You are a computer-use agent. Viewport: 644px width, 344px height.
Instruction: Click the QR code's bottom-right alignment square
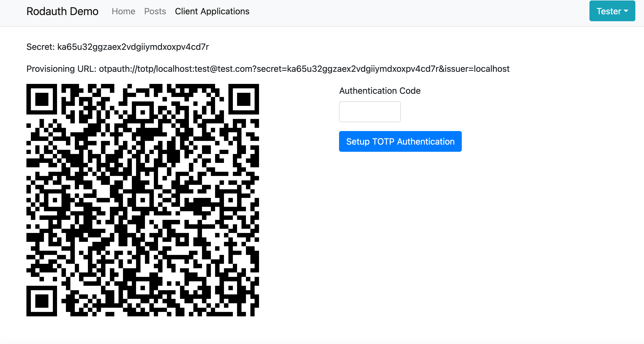pyautogui.click(x=230, y=288)
